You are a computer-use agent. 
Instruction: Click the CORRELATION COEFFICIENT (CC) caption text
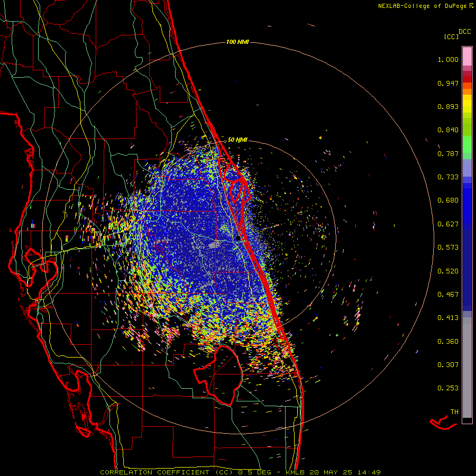click(167, 472)
